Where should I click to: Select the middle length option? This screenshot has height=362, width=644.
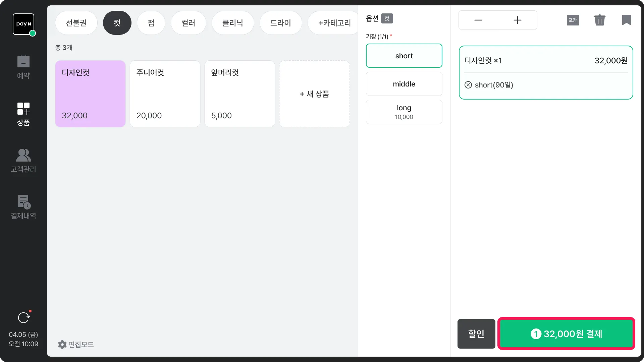404,84
